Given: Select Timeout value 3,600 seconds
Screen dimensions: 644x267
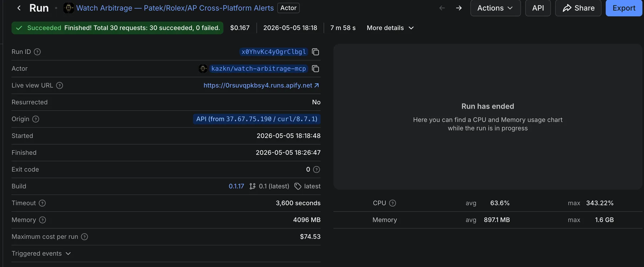Looking at the screenshot, I should click(x=298, y=203).
